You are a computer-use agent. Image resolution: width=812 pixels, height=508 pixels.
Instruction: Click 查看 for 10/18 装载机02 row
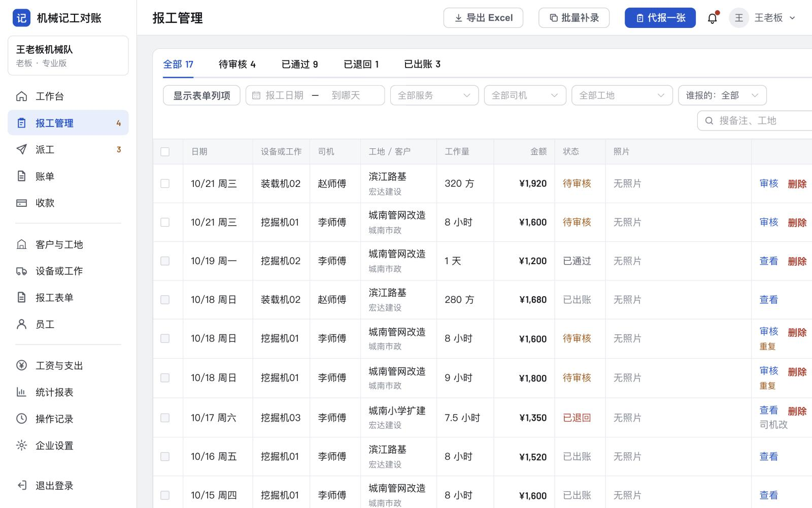point(769,300)
